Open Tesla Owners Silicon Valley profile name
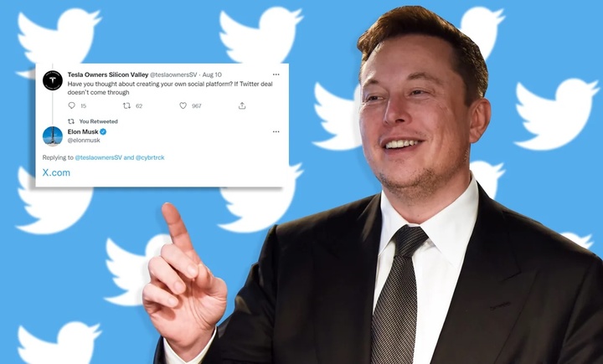This screenshot has width=603, height=364. [108, 74]
